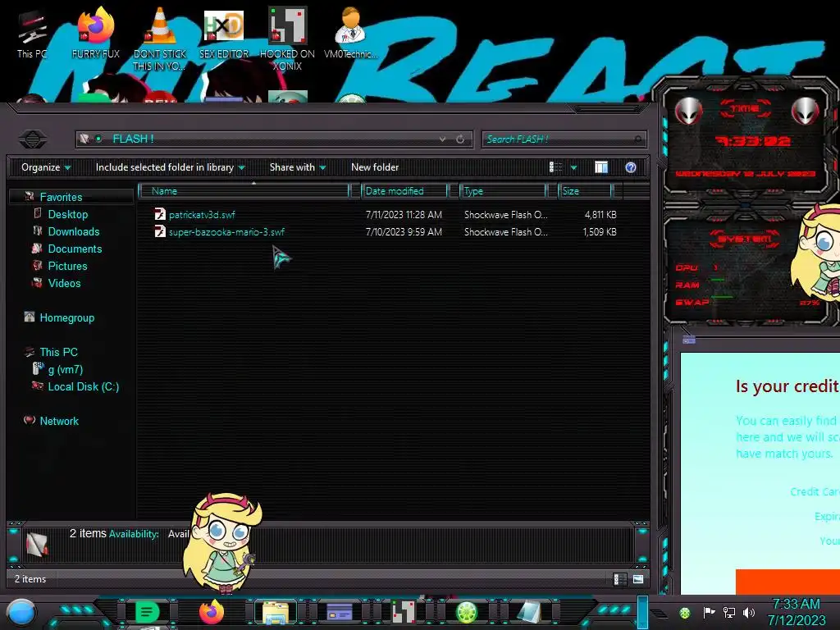This screenshot has height=630, width=840.
Task: Toggle the preview pane button
Action: click(601, 167)
